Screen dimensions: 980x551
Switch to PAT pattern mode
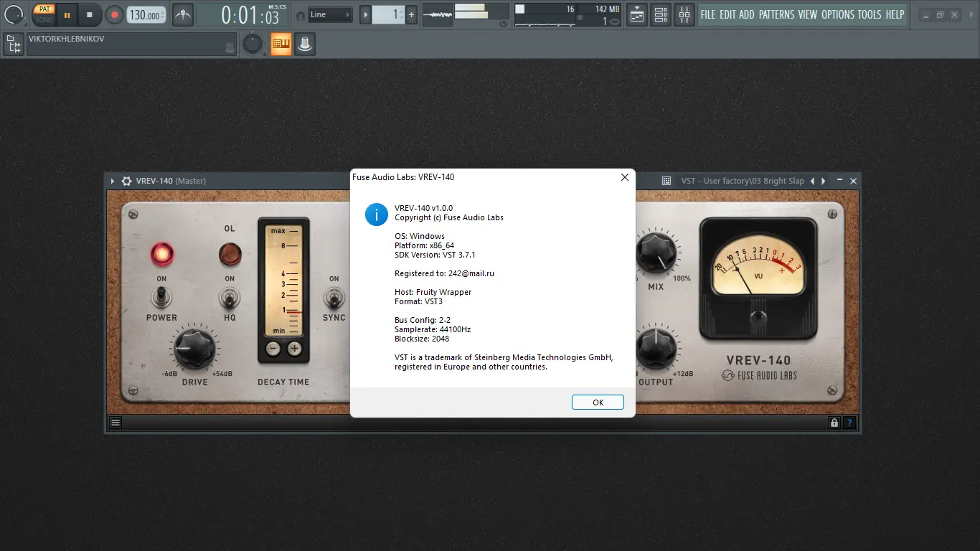pyautogui.click(x=44, y=9)
